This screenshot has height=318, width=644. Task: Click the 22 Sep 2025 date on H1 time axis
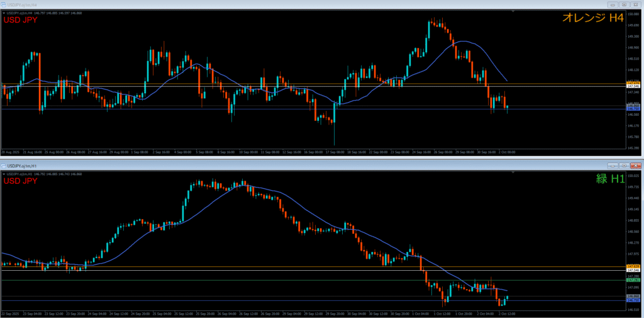[9, 314]
